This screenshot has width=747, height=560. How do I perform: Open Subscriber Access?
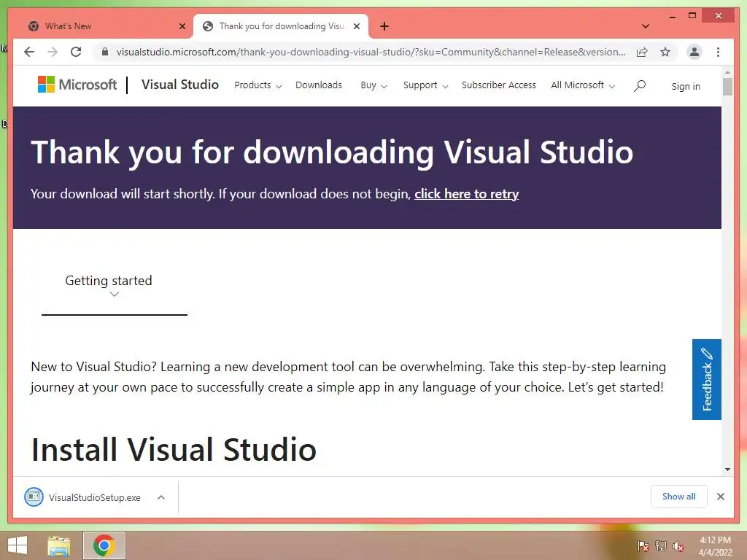coord(498,85)
